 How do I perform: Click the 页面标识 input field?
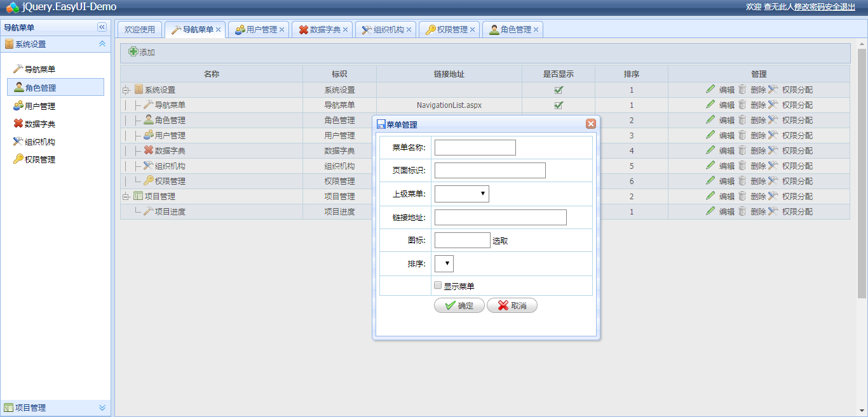point(490,170)
